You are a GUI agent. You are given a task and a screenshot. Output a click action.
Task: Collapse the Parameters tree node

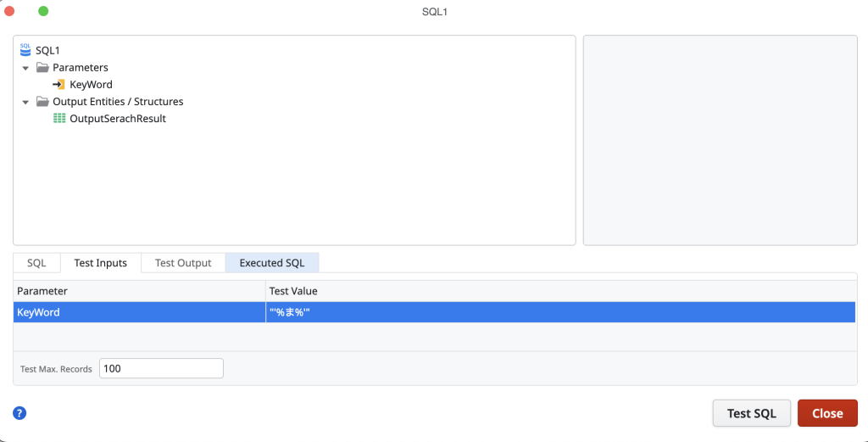point(25,68)
